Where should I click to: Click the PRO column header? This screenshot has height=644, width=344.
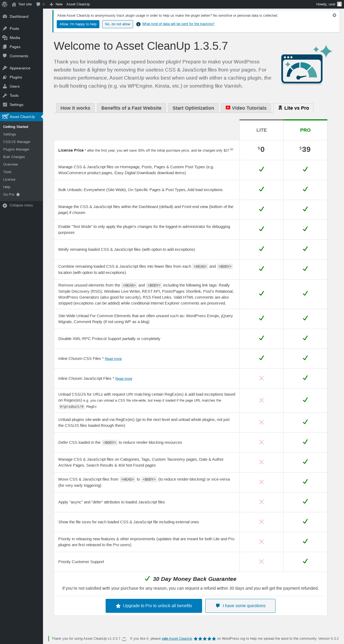[x=305, y=130]
